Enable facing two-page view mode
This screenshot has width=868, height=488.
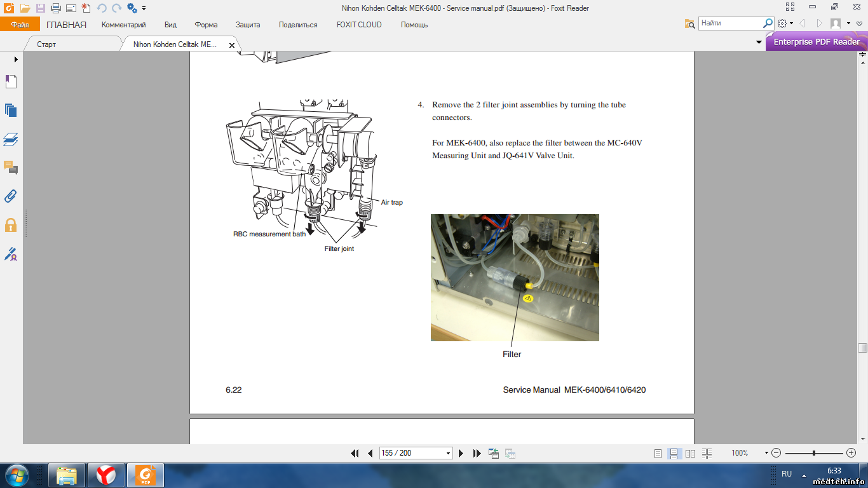click(x=690, y=454)
